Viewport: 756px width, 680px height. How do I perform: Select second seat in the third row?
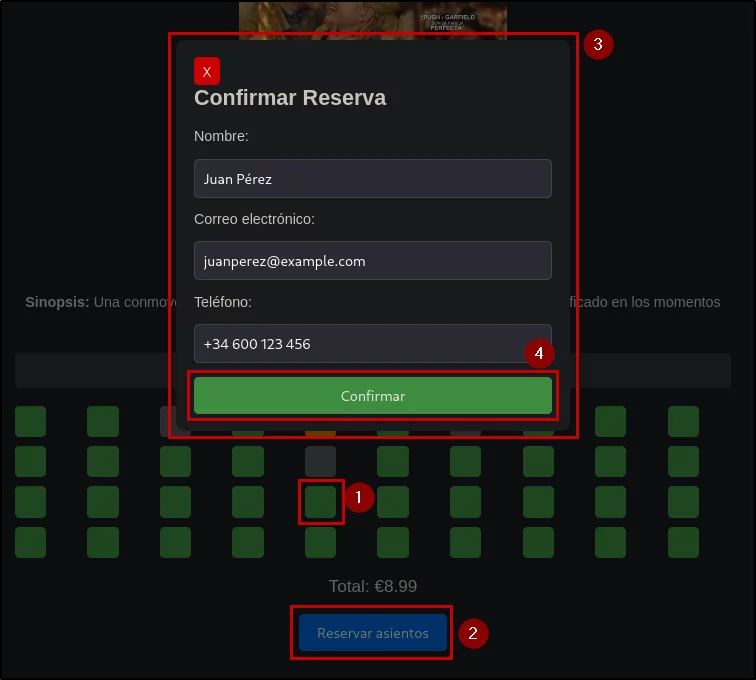[x=103, y=502]
